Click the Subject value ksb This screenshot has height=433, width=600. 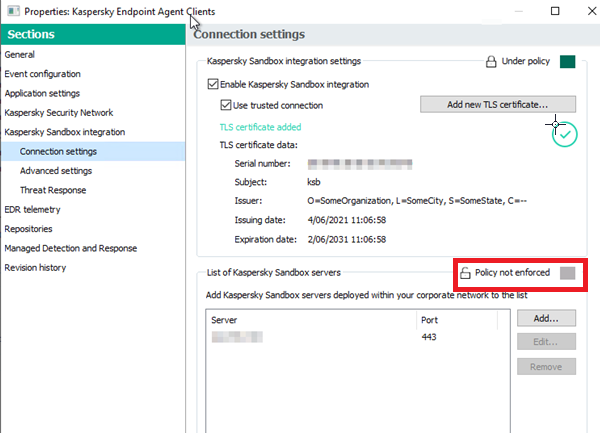[x=314, y=182]
